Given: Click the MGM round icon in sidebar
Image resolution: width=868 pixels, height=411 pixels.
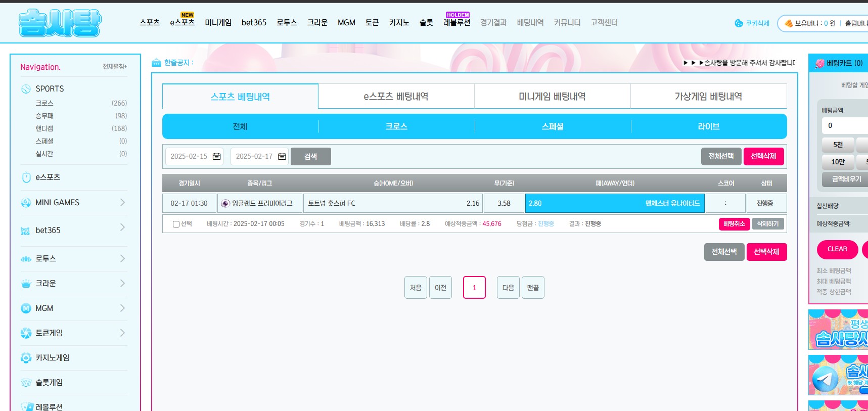Looking at the screenshot, I should [26, 308].
